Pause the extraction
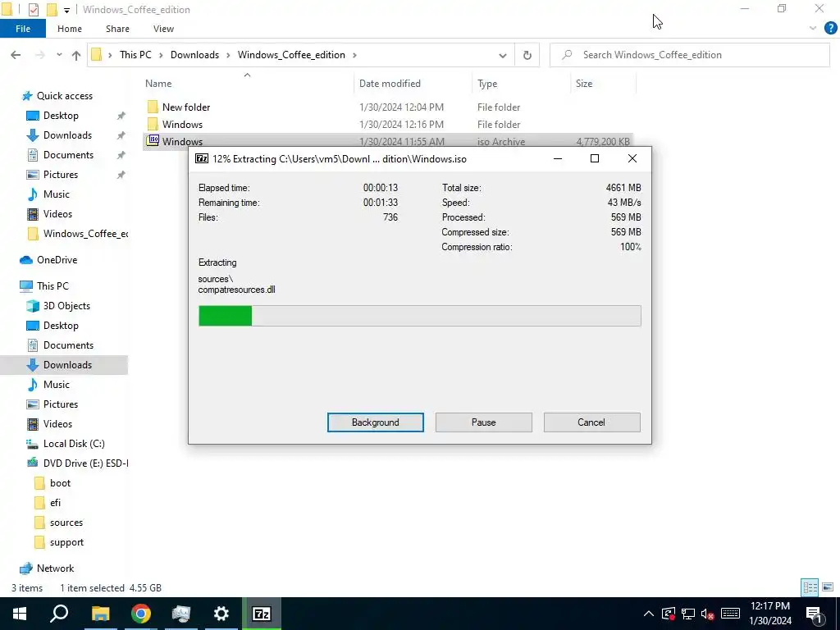Screen dimensions: 840x630 coord(484,422)
